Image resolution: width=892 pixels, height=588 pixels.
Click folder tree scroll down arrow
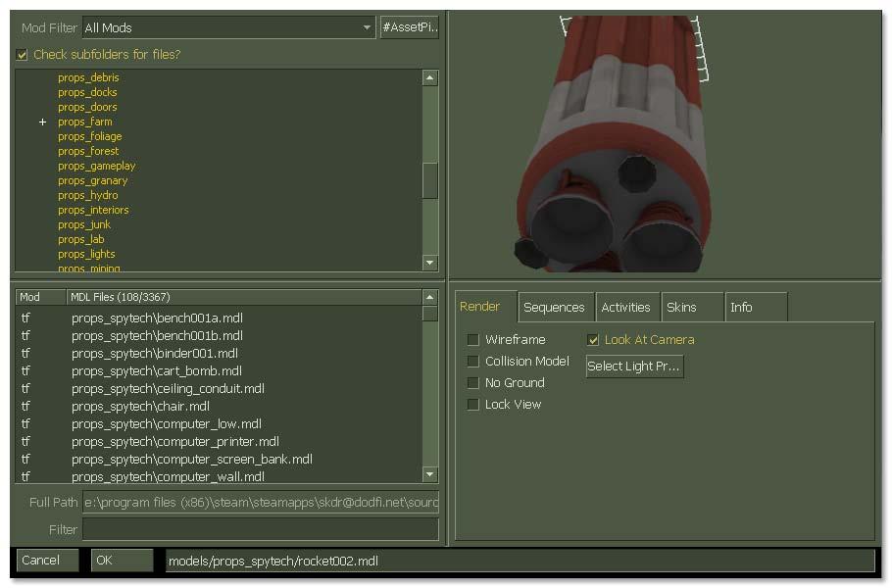(430, 263)
